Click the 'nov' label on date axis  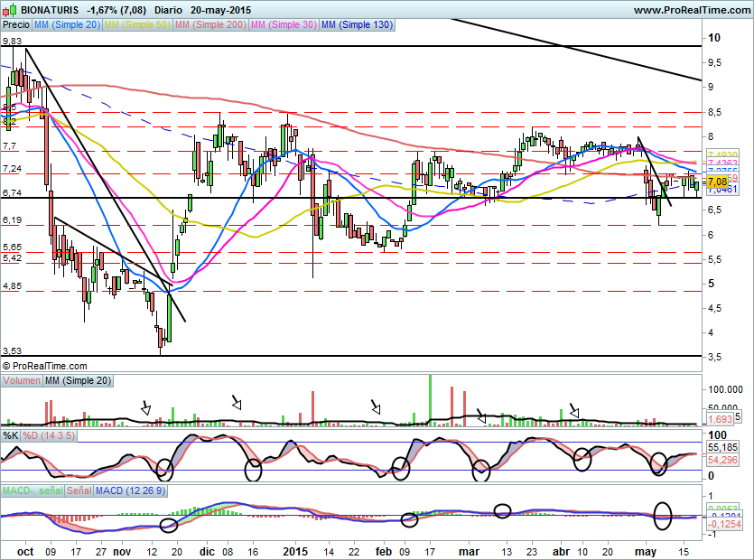coord(122,551)
